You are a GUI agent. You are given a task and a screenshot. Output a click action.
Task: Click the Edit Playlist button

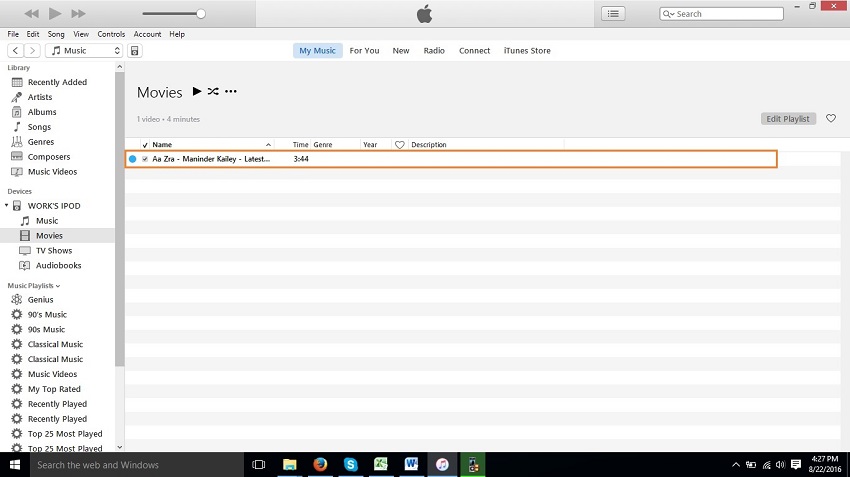[x=787, y=119]
